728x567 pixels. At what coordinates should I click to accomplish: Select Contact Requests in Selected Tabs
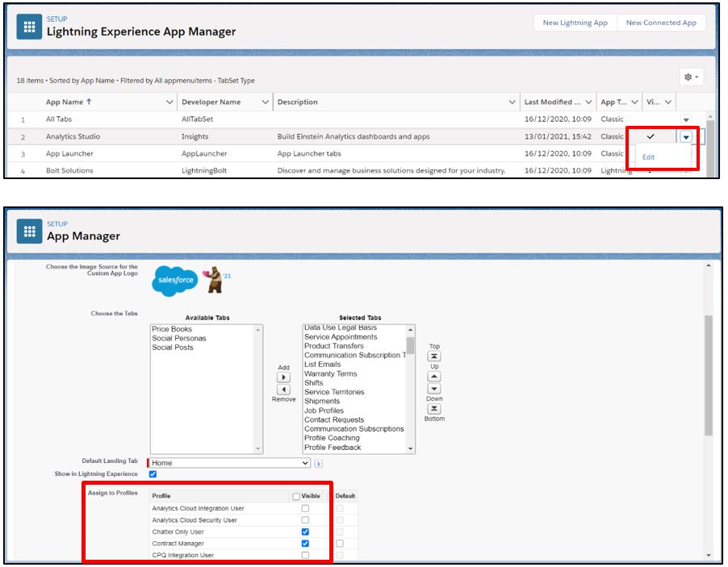pyautogui.click(x=334, y=420)
